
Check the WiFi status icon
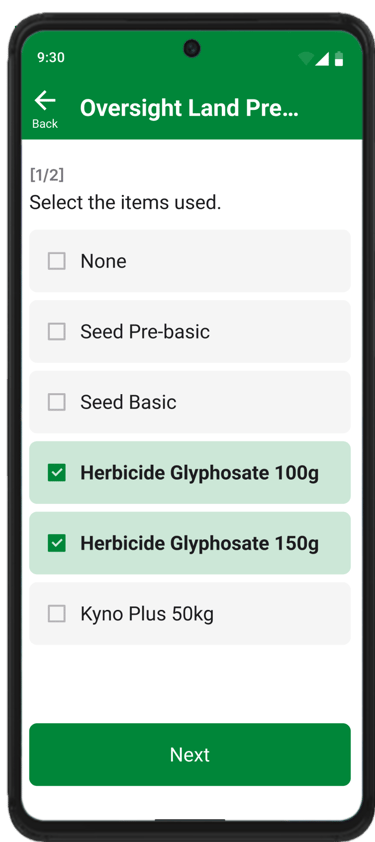306,59
